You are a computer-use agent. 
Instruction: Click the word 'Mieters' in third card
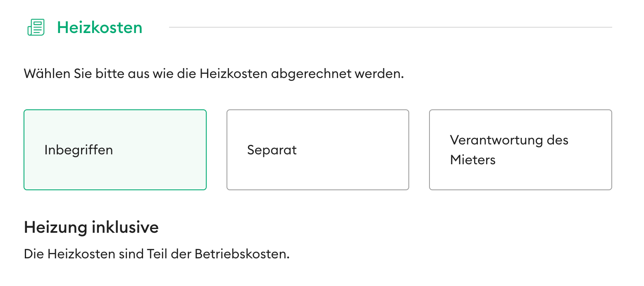[x=473, y=160]
